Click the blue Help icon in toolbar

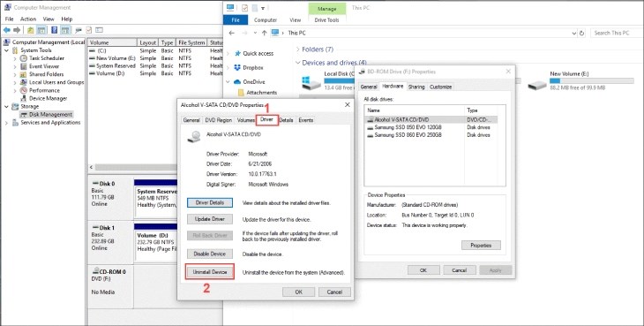54,30
